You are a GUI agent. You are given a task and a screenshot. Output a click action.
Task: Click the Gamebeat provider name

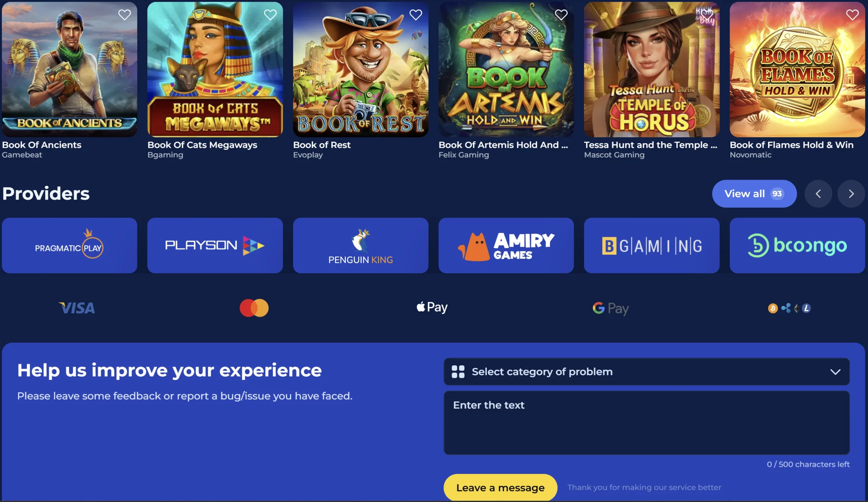coord(22,155)
